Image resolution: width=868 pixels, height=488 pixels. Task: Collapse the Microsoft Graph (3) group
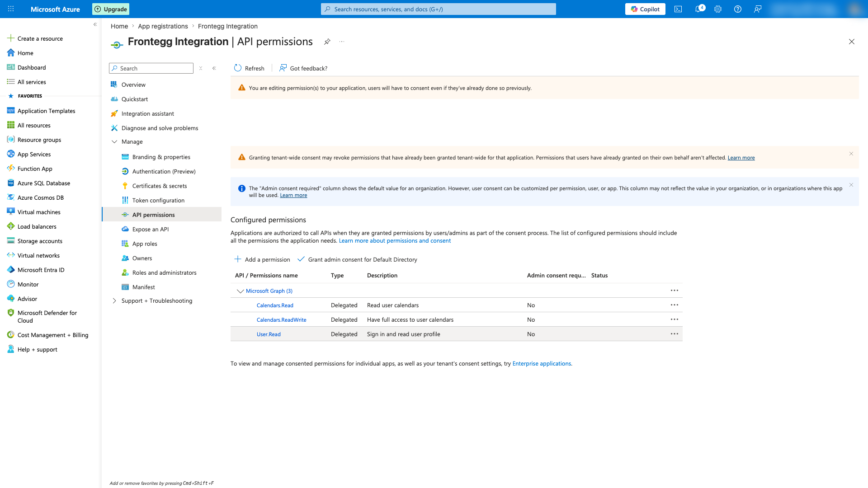pyautogui.click(x=240, y=291)
